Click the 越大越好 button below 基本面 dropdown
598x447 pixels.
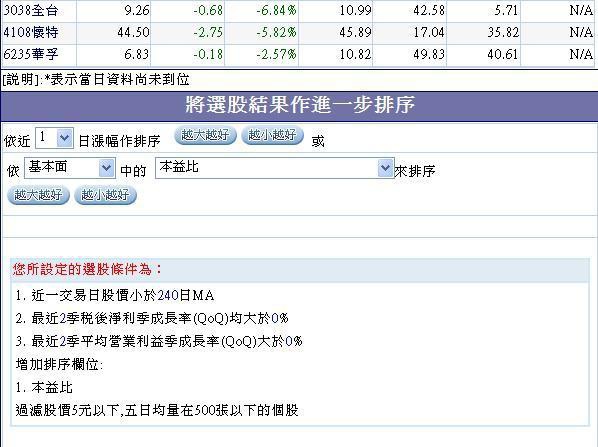[38, 195]
